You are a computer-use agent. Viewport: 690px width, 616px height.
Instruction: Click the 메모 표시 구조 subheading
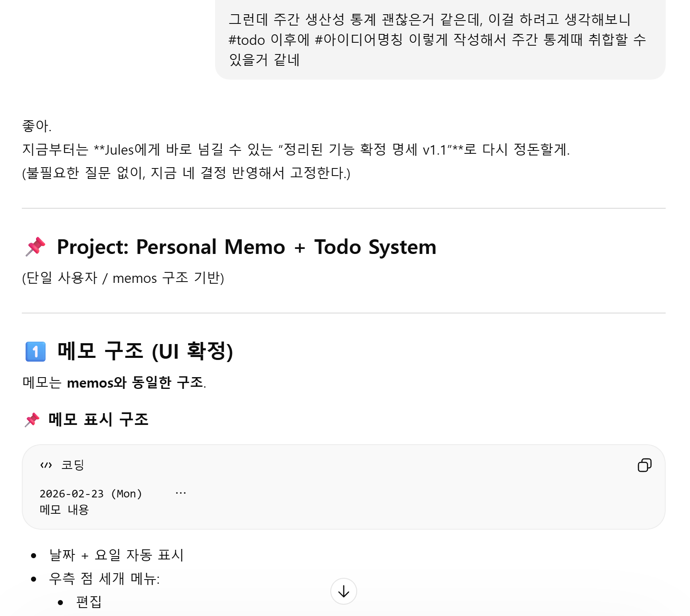point(99,419)
